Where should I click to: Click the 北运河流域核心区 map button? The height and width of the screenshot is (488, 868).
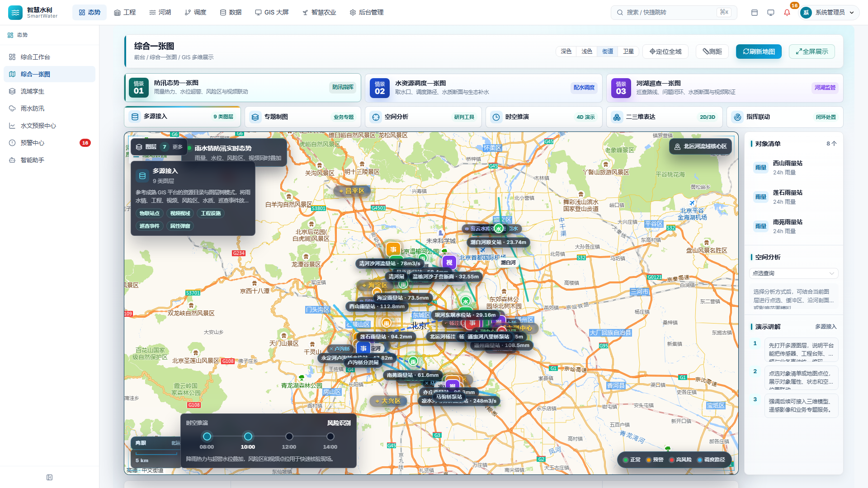[x=700, y=146]
